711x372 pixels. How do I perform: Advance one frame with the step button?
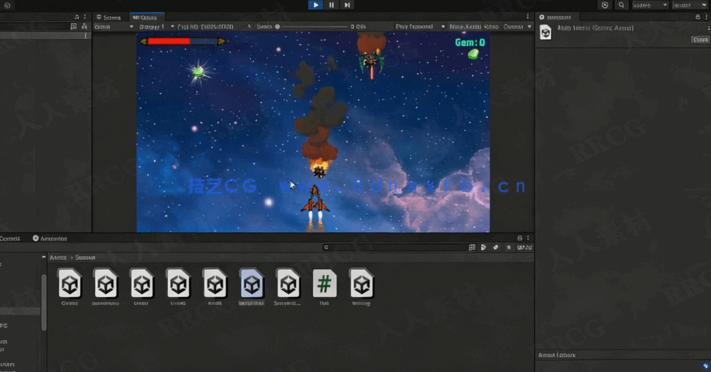[347, 5]
